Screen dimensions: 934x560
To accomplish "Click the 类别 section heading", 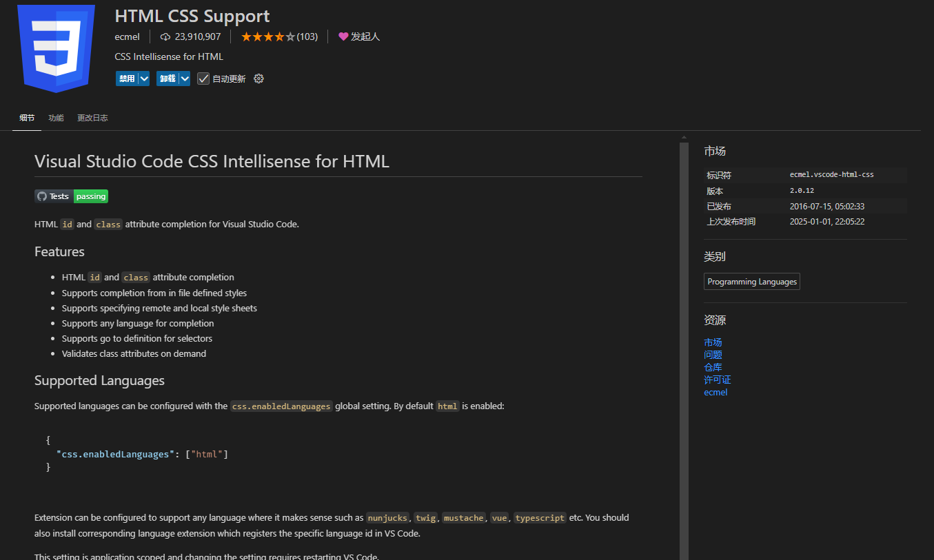I will tap(715, 256).
